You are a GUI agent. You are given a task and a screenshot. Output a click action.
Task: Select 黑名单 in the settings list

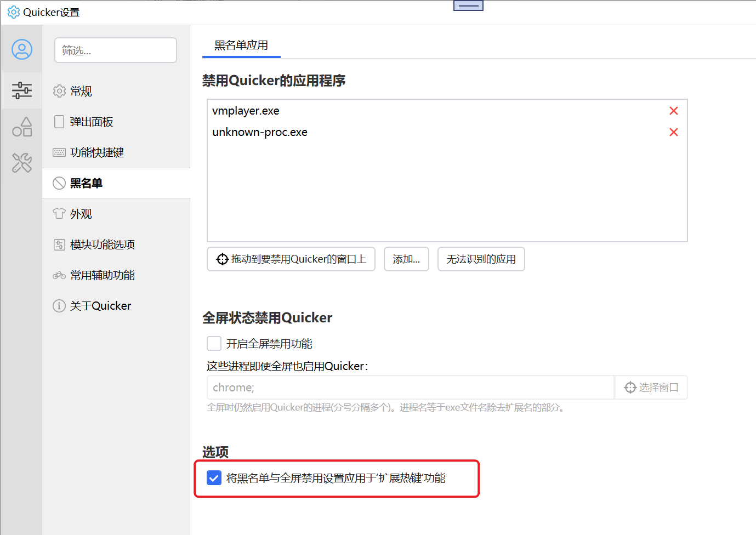click(116, 183)
